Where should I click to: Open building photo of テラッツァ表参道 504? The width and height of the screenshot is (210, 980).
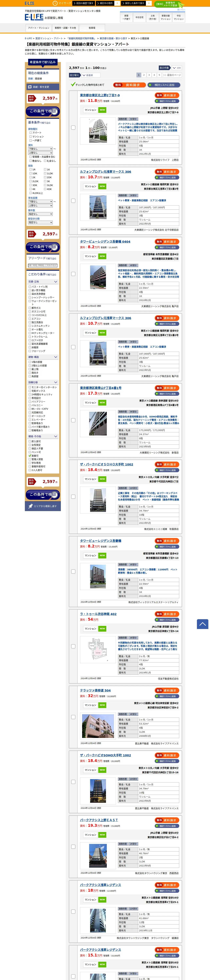click(98, 726)
